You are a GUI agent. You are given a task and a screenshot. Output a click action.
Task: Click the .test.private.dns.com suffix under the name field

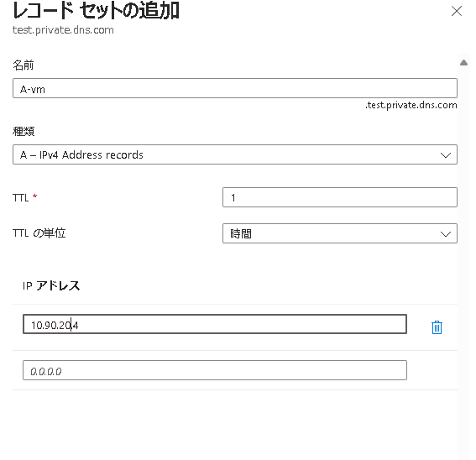tap(411, 105)
